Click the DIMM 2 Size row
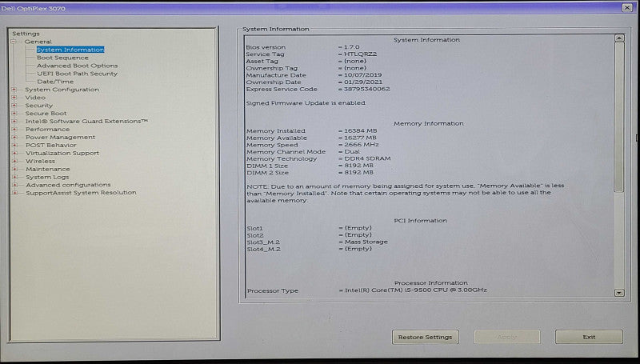This screenshot has height=364, width=640. pos(310,173)
